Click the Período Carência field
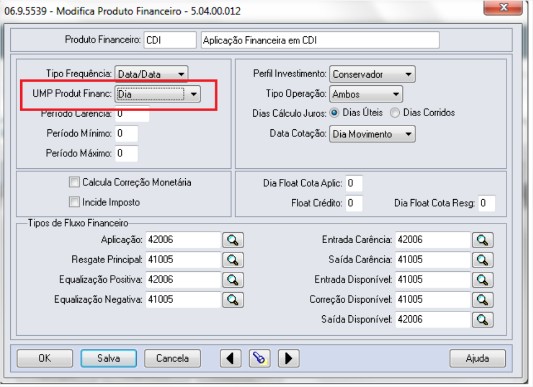The image size is (533, 387). point(132,114)
